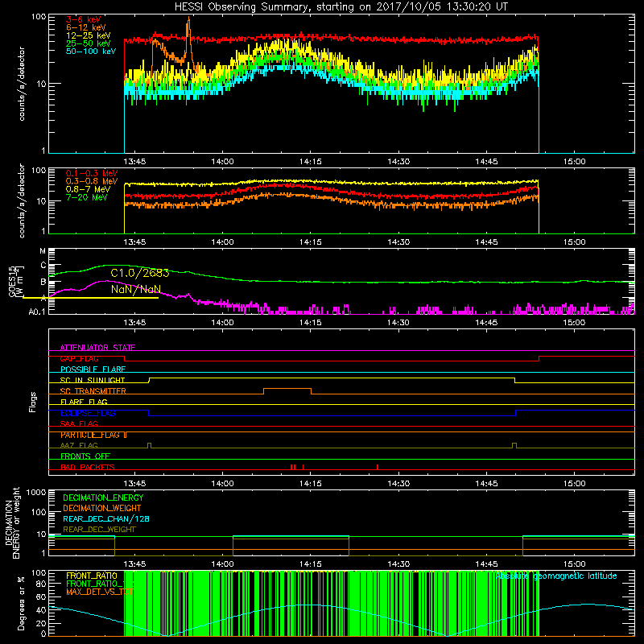The height and width of the screenshot is (644, 644).
Task: Click the MAX_DET_VS_TOT legend label
Action: (100, 592)
